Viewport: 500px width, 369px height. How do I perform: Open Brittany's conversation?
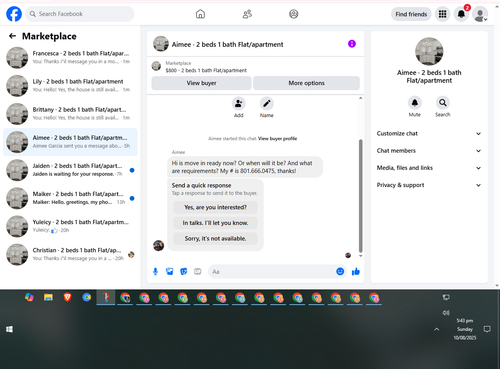70,114
